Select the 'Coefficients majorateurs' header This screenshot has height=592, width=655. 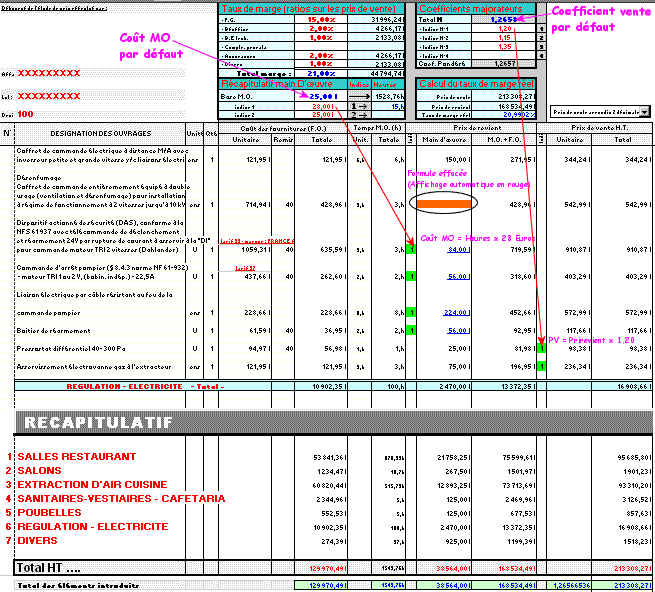click(x=476, y=8)
